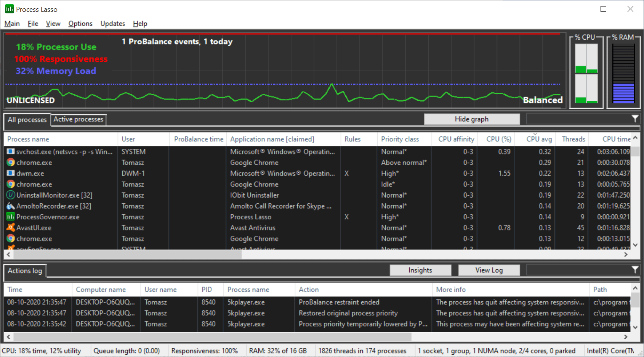
Task: Sort actions log by PID column
Action: click(211, 289)
